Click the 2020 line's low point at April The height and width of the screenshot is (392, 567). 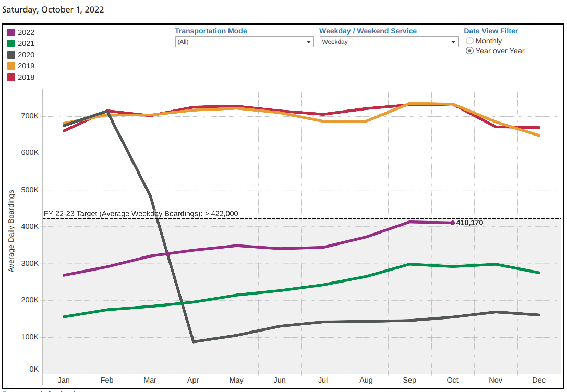(194, 341)
